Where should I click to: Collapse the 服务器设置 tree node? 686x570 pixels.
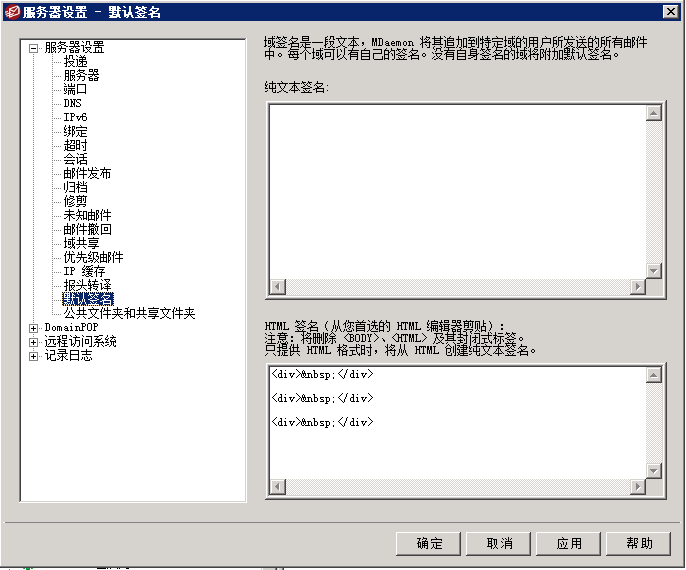point(34,47)
